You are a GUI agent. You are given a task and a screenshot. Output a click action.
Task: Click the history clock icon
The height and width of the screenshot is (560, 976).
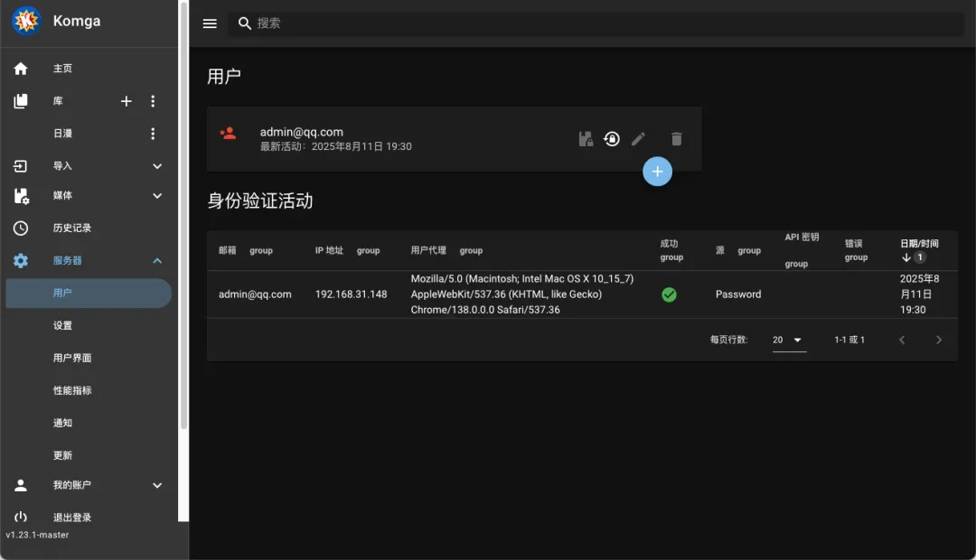(21, 228)
